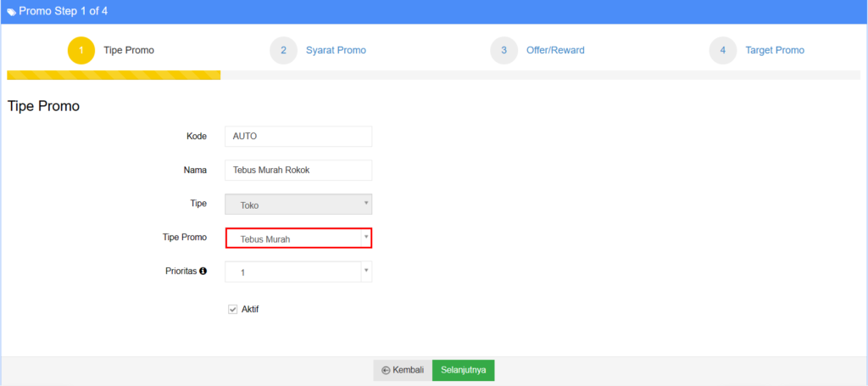This screenshot has width=868, height=386.
Task: Click the Aktif label text
Action: point(250,310)
